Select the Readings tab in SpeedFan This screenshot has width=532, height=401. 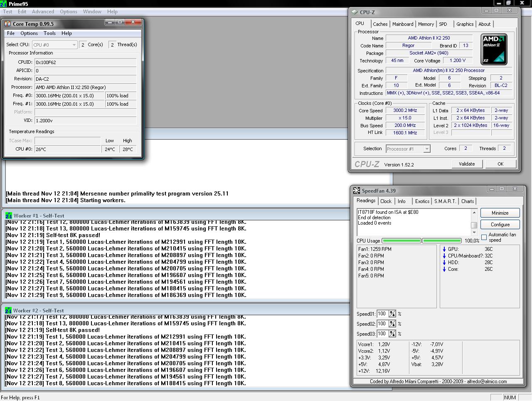[366, 200]
